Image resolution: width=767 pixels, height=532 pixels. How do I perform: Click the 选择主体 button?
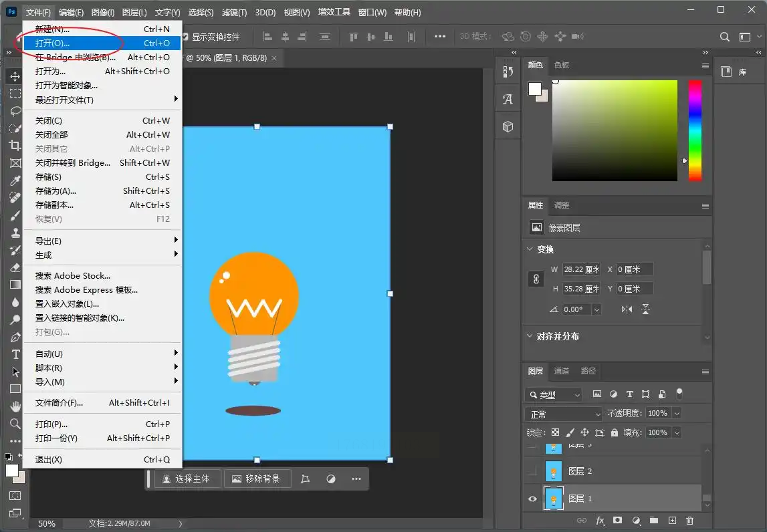pos(186,479)
